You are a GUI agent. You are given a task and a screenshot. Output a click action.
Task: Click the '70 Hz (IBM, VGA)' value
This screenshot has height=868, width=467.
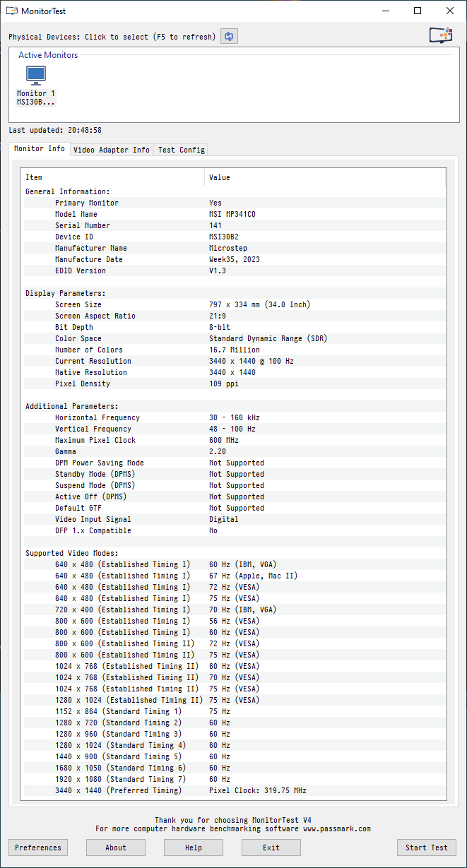243,610
